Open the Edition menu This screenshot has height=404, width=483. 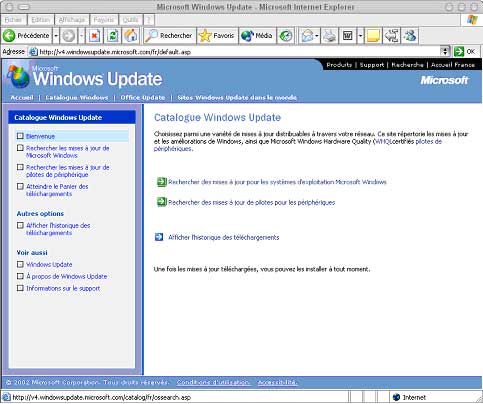[x=40, y=20]
